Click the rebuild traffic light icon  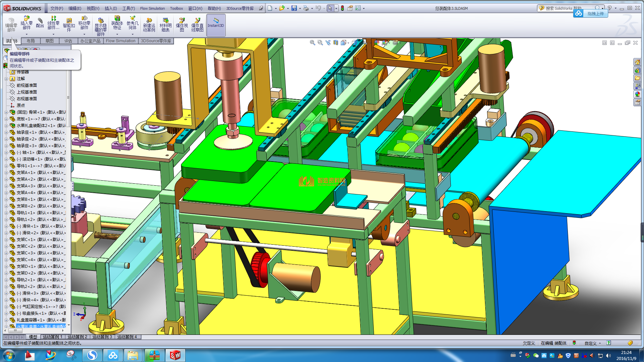coord(342,8)
